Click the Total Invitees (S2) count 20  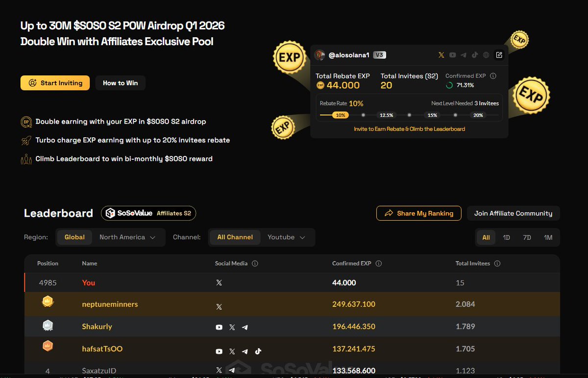tap(387, 85)
